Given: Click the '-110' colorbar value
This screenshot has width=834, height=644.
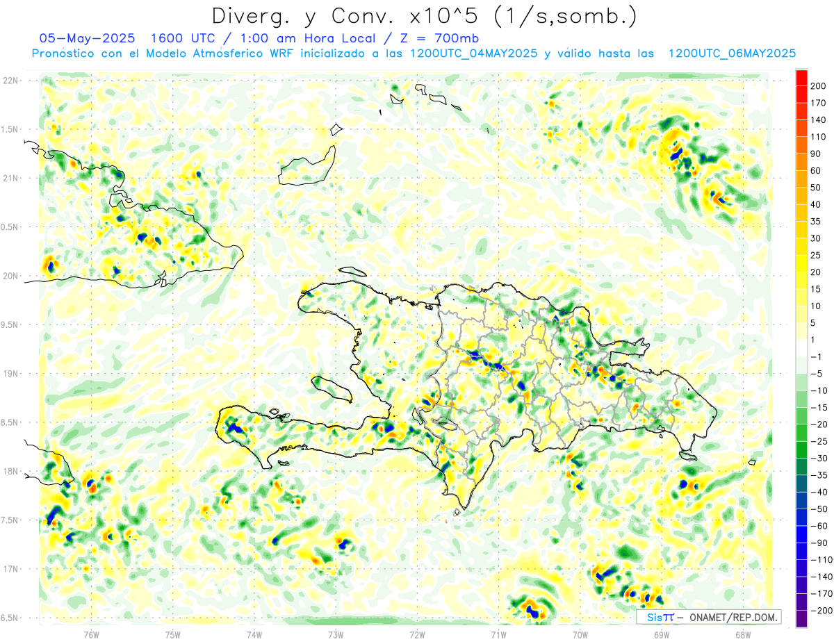Looking at the screenshot, I should coord(821,560).
